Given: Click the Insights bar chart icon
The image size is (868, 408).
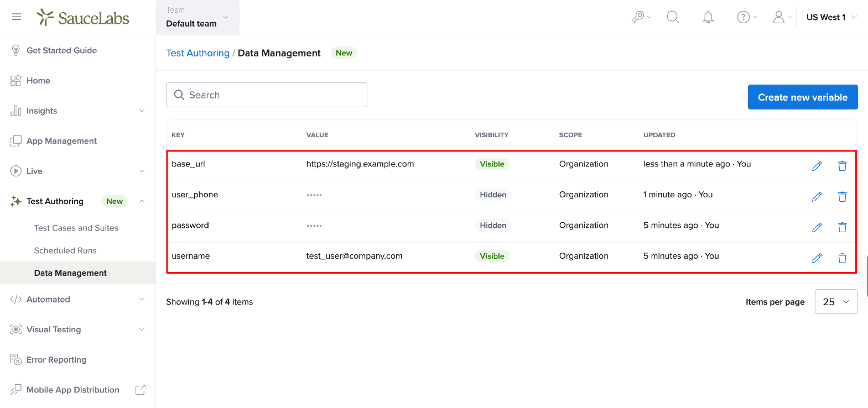Looking at the screenshot, I should point(15,111).
